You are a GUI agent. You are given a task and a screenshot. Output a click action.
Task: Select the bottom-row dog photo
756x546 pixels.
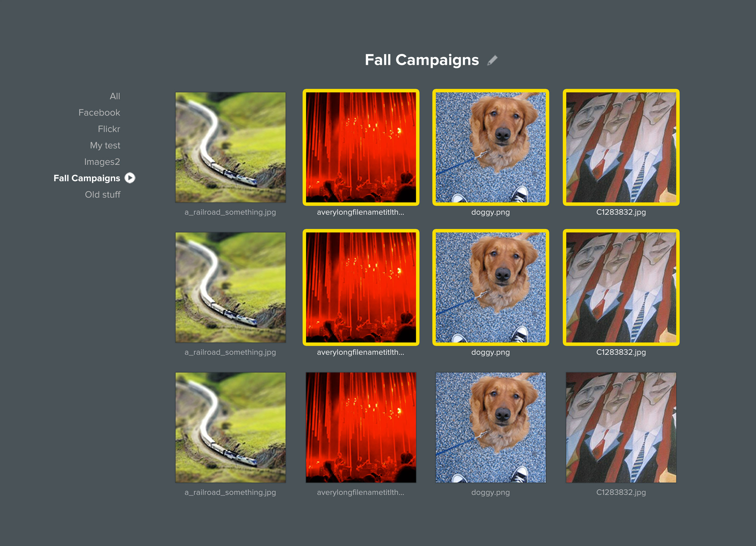tap(490, 428)
